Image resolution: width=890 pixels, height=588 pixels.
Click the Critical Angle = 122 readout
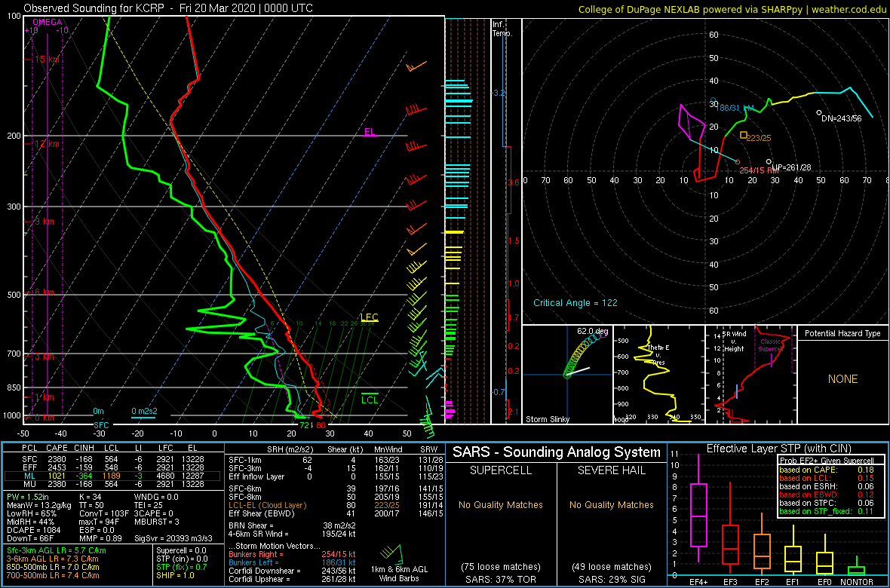pyautogui.click(x=575, y=303)
